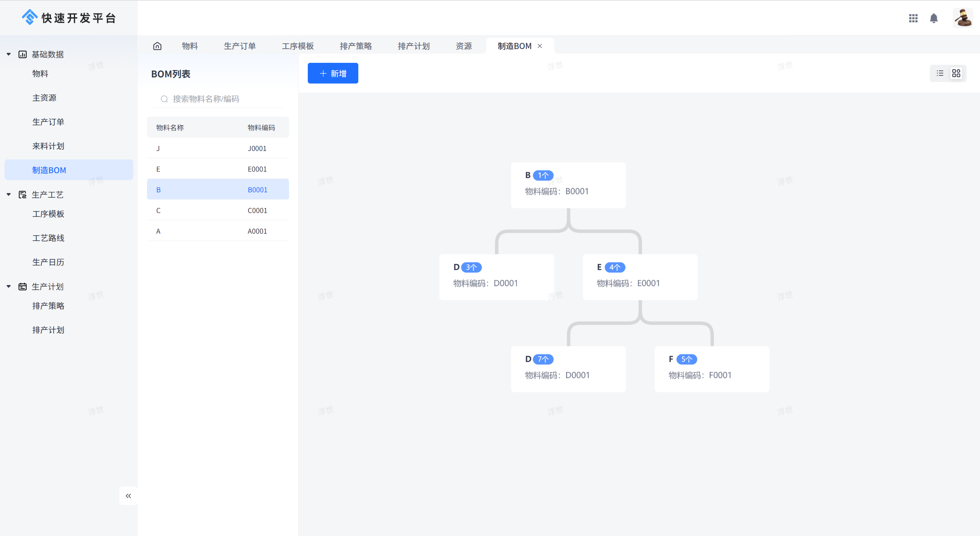This screenshot has width=980, height=536.
Task: Open the apps grid menu icon
Action: coord(913,18)
